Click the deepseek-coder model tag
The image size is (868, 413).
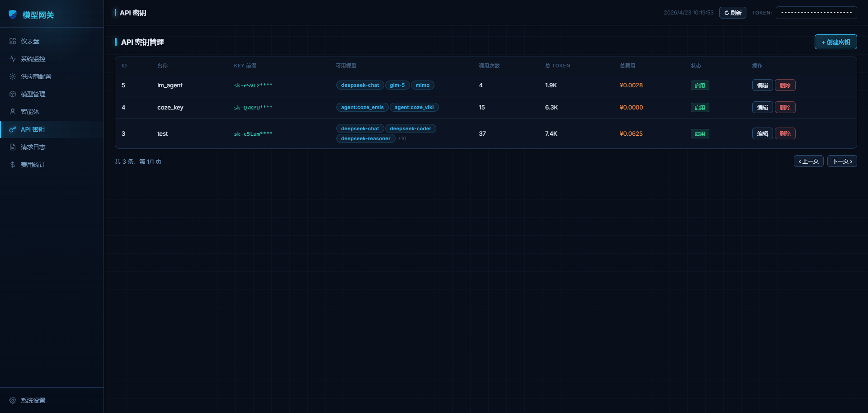[x=410, y=128]
